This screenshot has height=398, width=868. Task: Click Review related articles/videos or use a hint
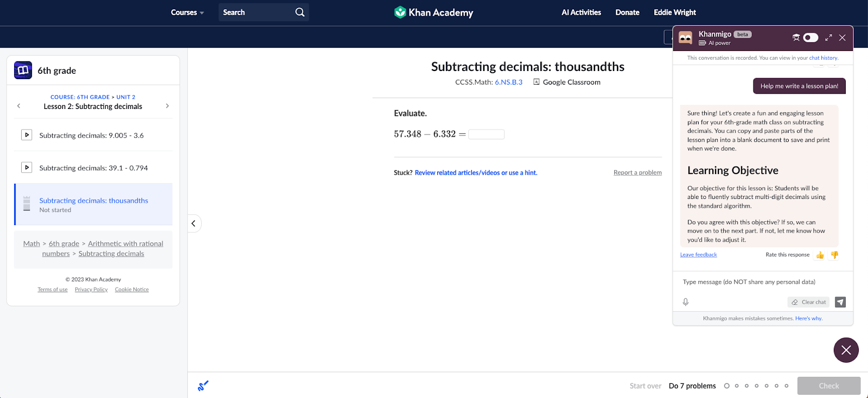(x=476, y=173)
